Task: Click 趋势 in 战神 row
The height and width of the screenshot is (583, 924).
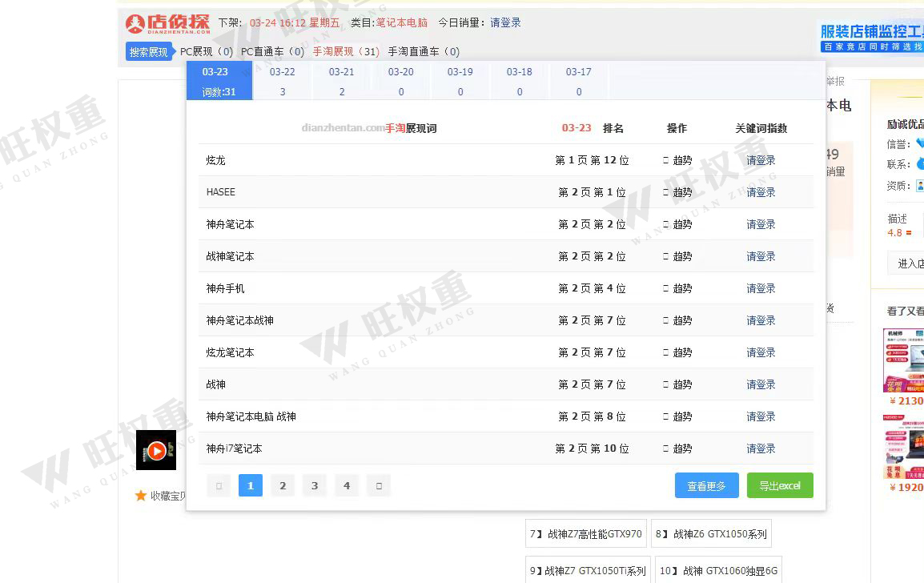Action: [x=682, y=384]
